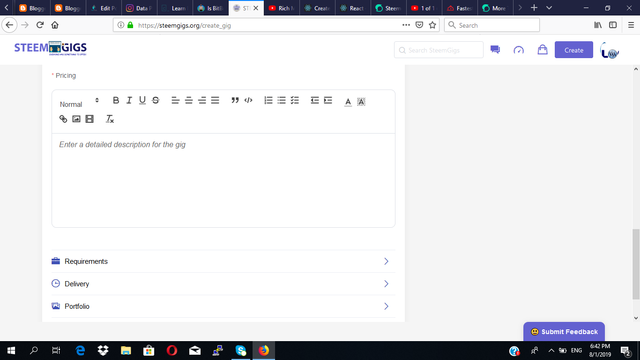Image resolution: width=640 pixels, height=360 pixels.
Task: Toggle bold formatting in the editor
Action: [x=116, y=100]
